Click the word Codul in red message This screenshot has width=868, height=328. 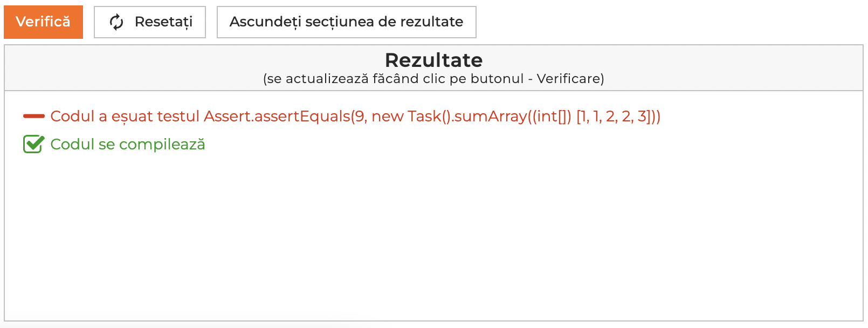pyautogui.click(x=72, y=116)
